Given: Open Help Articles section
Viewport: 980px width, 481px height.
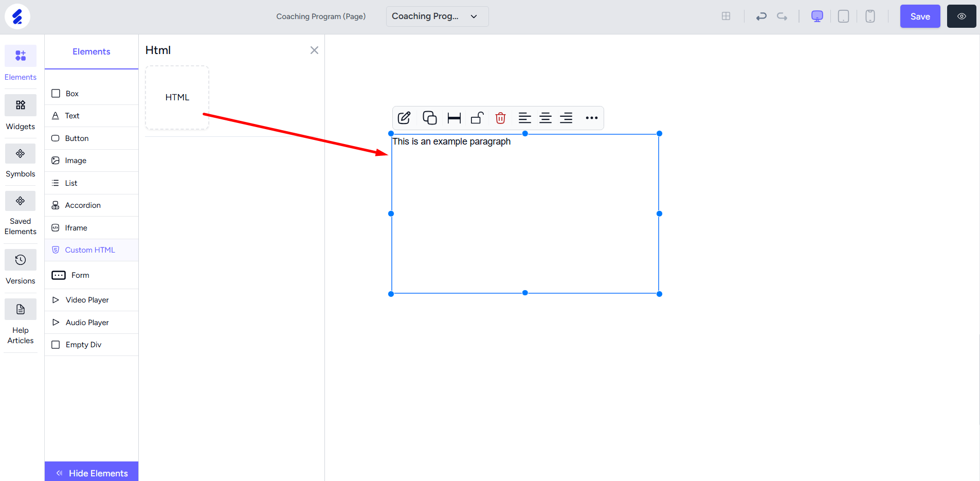Looking at the screenshot, I should (x=21, y=322).
